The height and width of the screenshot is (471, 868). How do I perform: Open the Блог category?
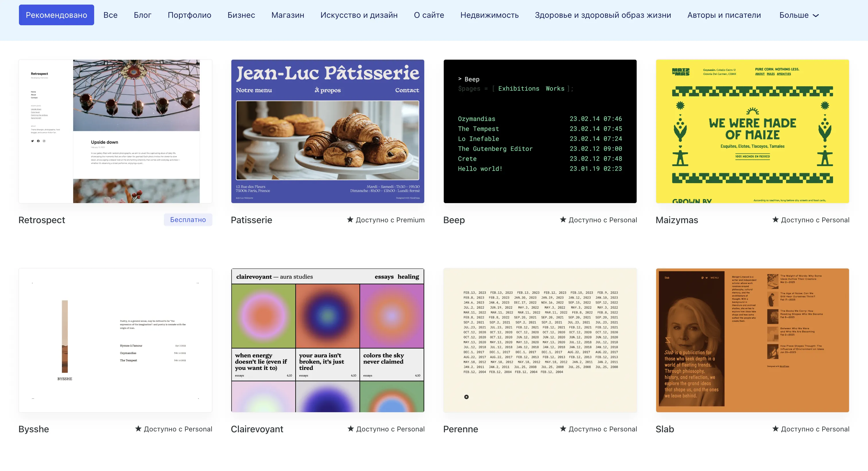pos(143,15)
